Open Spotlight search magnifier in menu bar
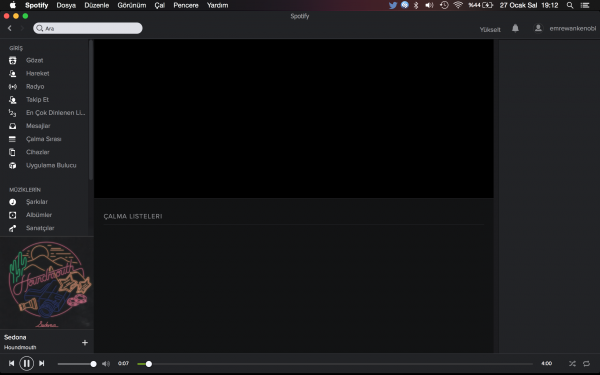600x375 pixels. pos(570,5)
